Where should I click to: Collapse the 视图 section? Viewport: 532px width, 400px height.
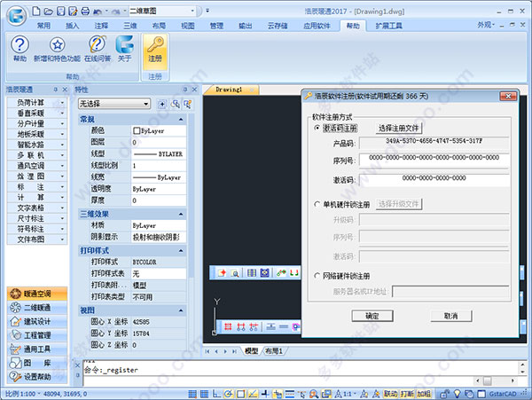coord(181,310)
